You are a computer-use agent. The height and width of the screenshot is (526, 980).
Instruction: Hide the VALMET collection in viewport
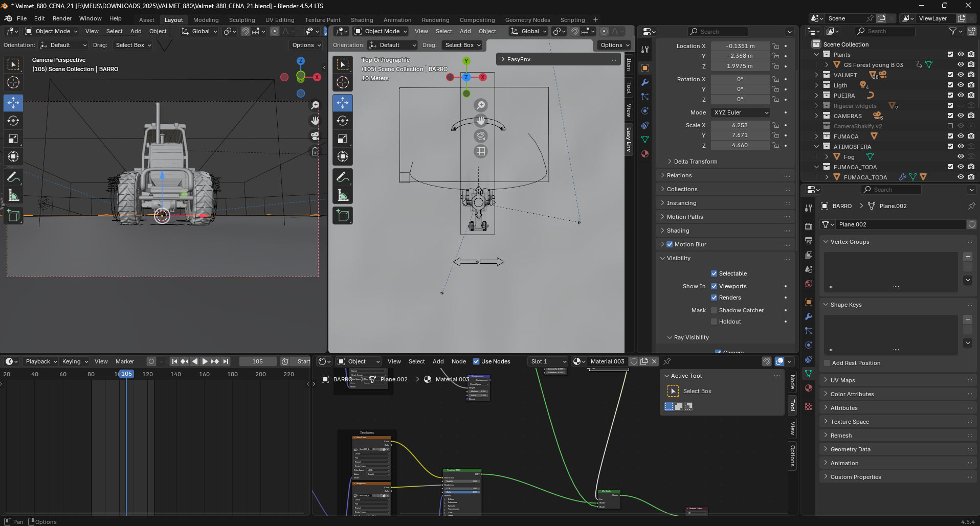(961, 75)
